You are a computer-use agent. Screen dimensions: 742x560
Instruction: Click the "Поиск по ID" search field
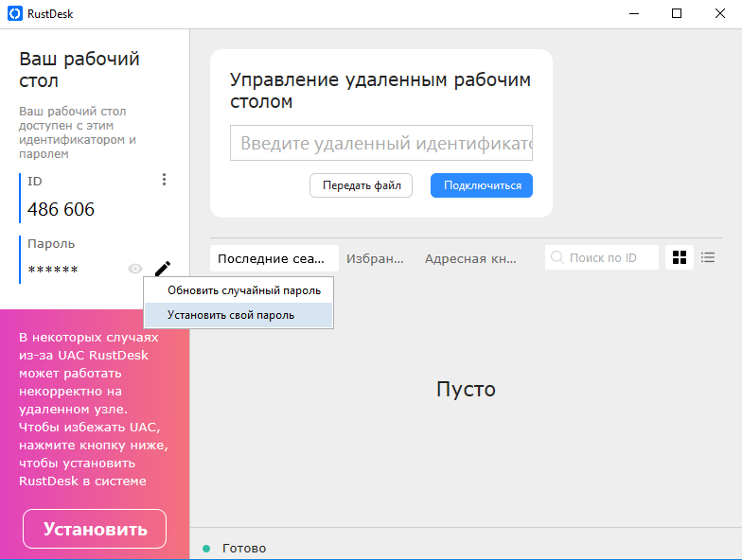pyautogui.click(x=602, y=257)
